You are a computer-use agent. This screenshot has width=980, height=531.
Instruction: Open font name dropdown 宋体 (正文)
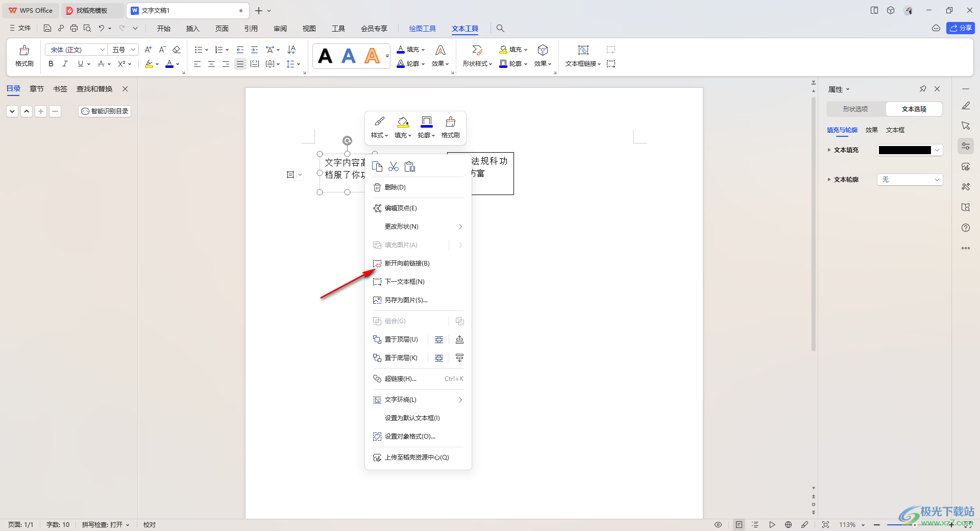click(x=76, y=50)
